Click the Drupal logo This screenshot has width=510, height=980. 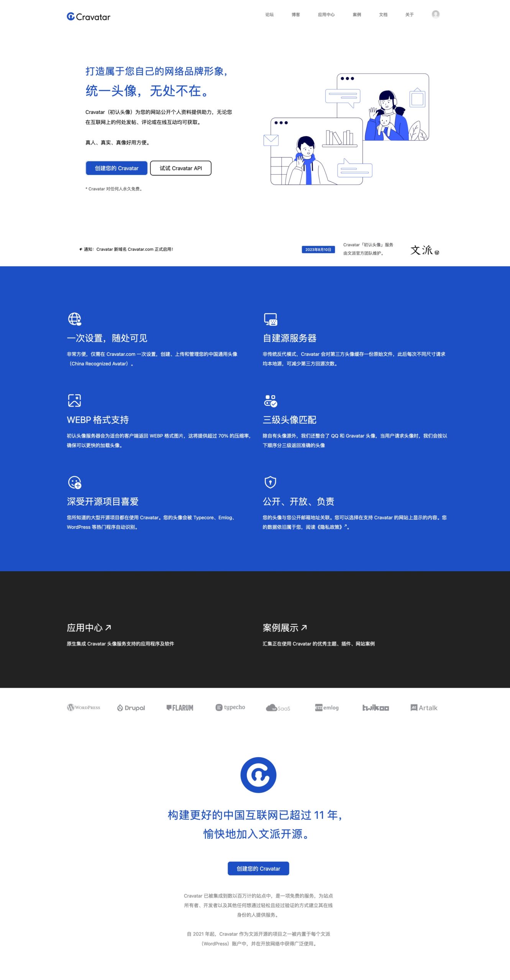coord(131,708)
